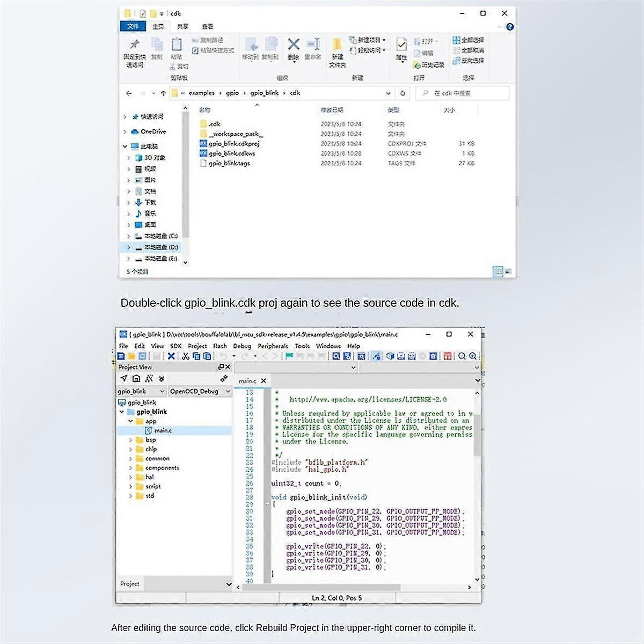Close the Project View panel

tap(228, 367)
